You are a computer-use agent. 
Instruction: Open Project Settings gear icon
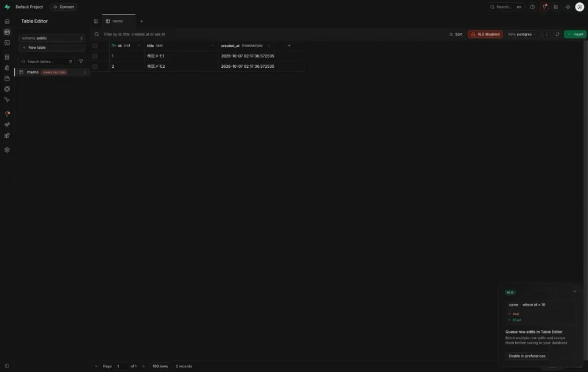7,150
